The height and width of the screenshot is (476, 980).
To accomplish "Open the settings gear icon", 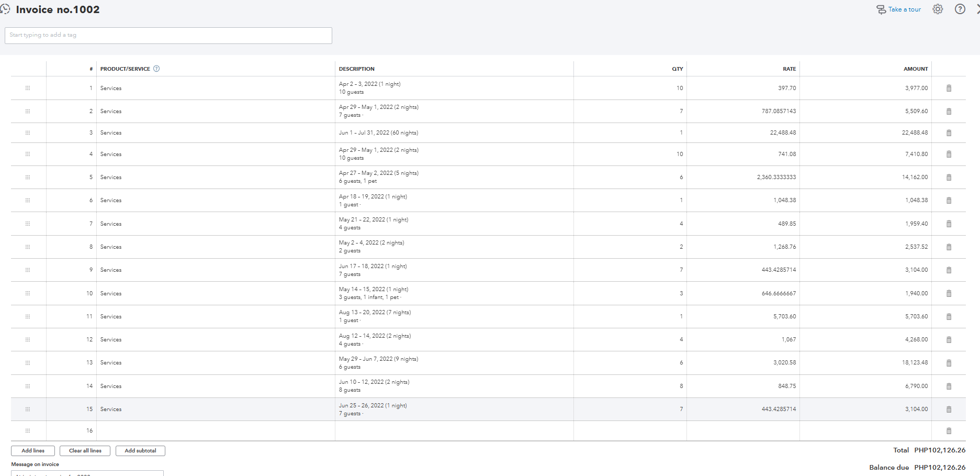I will tap(938, 9).
